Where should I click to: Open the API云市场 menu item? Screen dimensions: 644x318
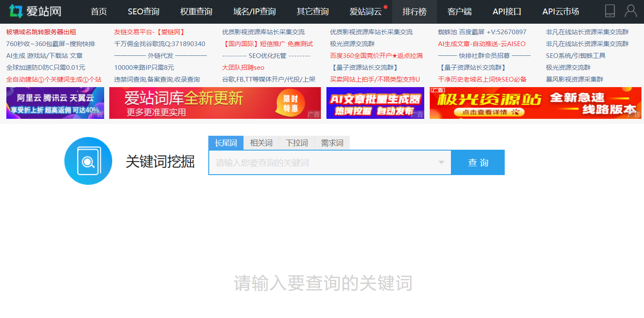click(561, 12)
